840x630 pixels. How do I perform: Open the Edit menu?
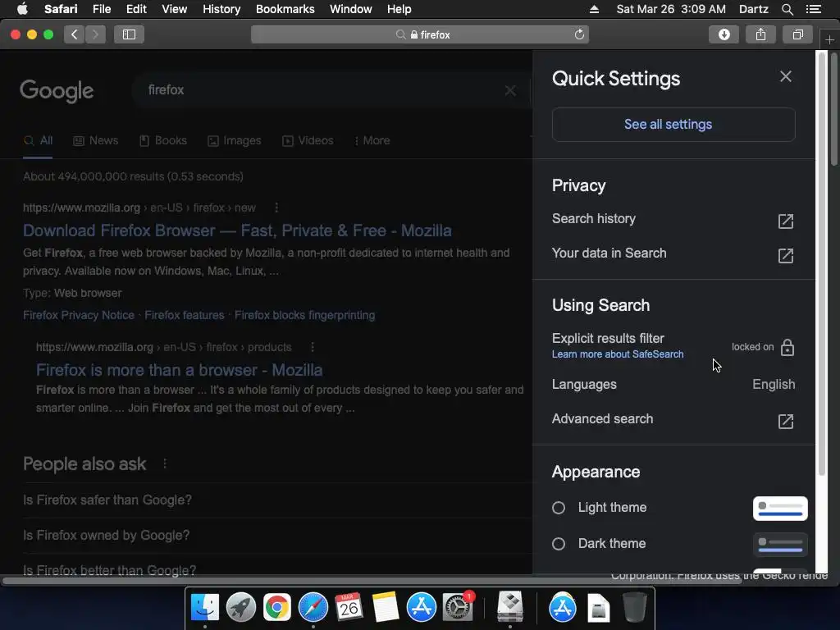pos(136,9)
